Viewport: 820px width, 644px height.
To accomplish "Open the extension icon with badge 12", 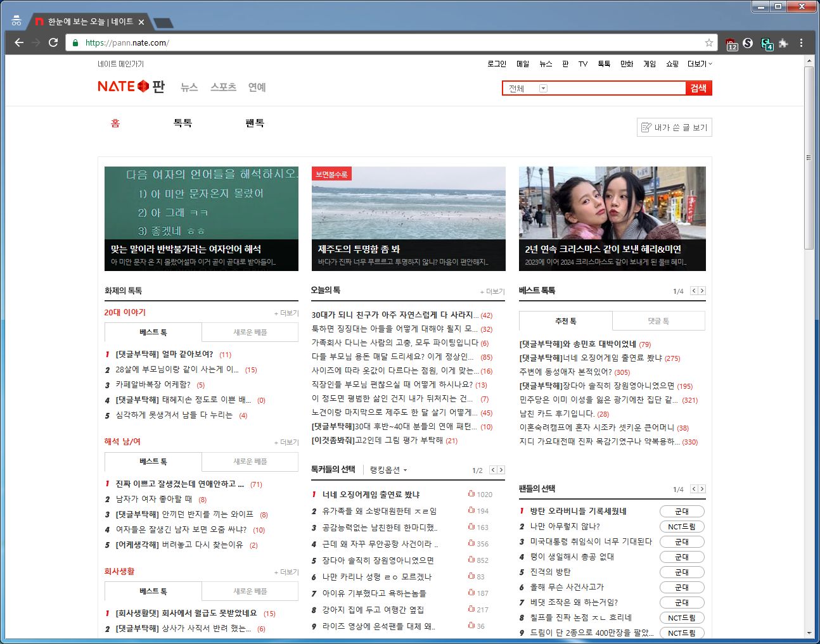I will pos(731,44).
